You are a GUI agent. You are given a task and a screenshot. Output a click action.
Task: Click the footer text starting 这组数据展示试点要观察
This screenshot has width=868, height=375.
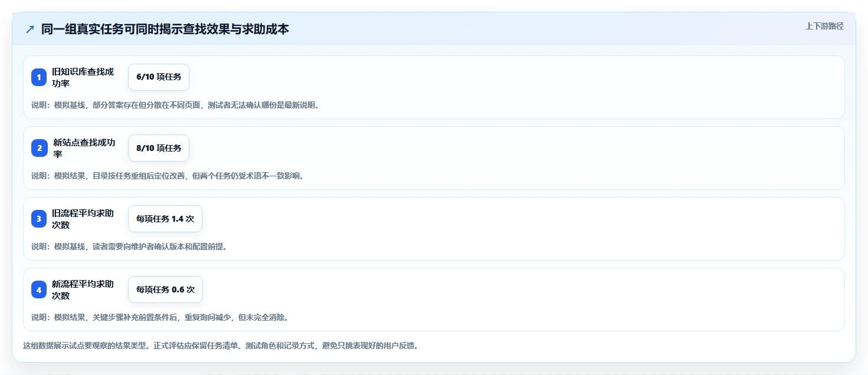[x=221, y=346]
